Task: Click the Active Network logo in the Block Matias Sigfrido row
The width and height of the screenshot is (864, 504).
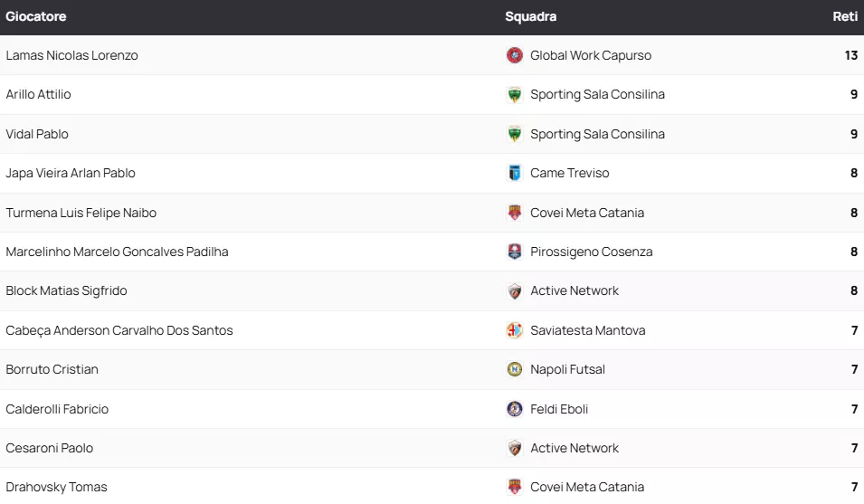Action: pyautogui.click(x=515, y=290)
